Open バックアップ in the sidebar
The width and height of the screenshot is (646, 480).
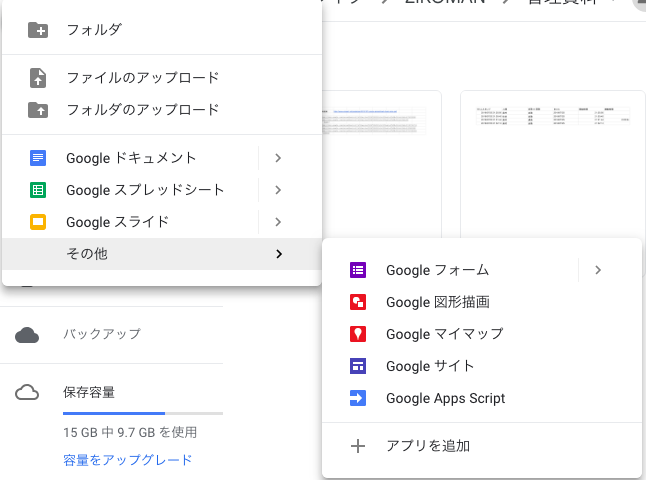102,333
